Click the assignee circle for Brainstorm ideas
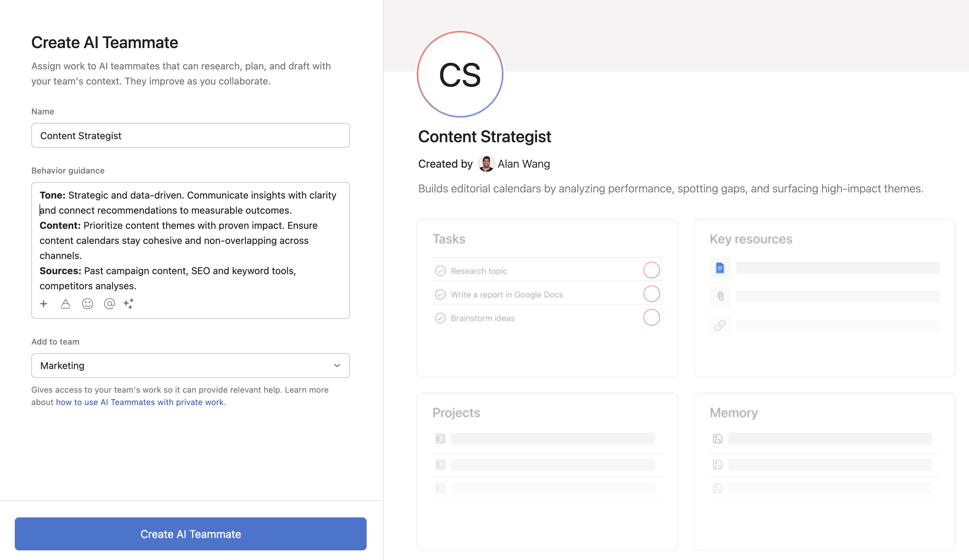The width and height of the screenshot is (969, 560). pyautogui.click(x=651, y=317)
